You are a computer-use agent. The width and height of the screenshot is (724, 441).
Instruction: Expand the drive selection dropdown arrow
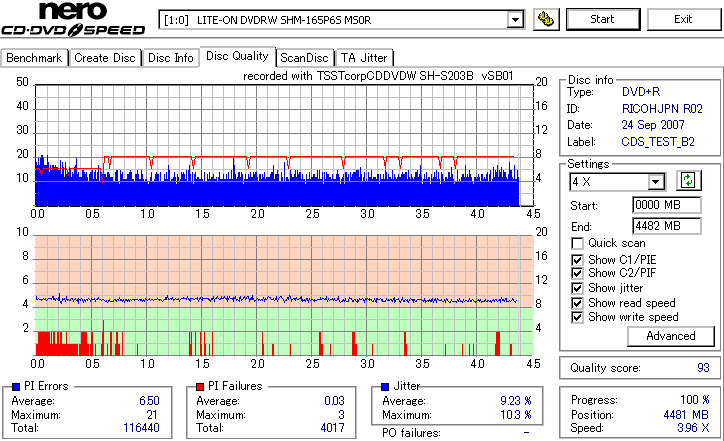tap(515, 20)
